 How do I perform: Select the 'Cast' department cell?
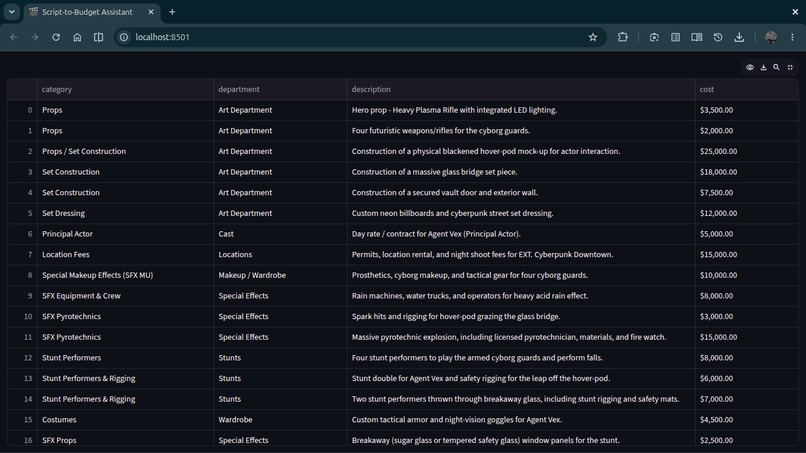click(x=280, y=234)
